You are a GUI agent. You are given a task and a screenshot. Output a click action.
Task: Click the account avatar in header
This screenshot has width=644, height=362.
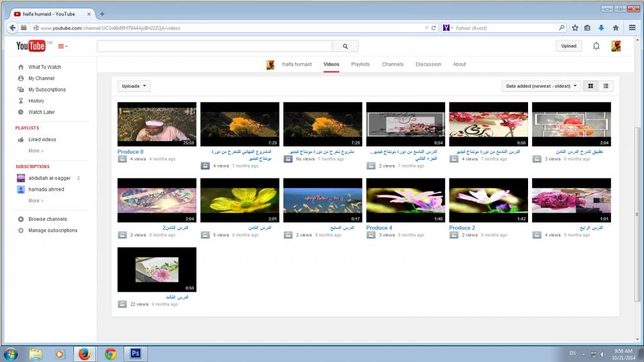click(616, 46)
